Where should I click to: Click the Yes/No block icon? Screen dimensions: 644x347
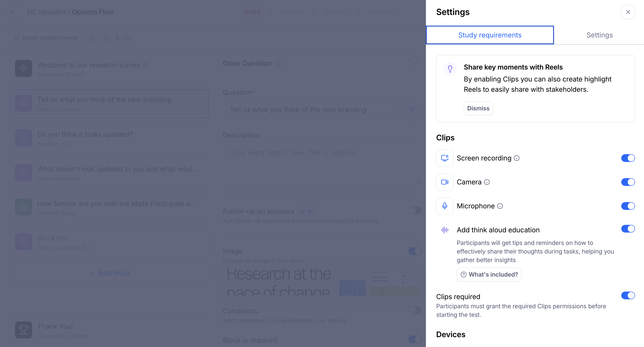[24, 138]
